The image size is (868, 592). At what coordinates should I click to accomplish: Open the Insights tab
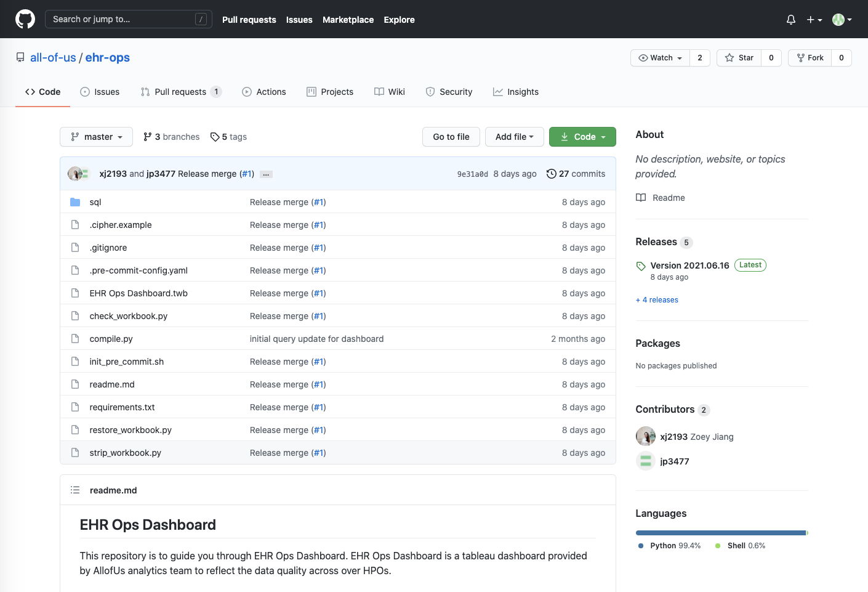click(516, 92)
